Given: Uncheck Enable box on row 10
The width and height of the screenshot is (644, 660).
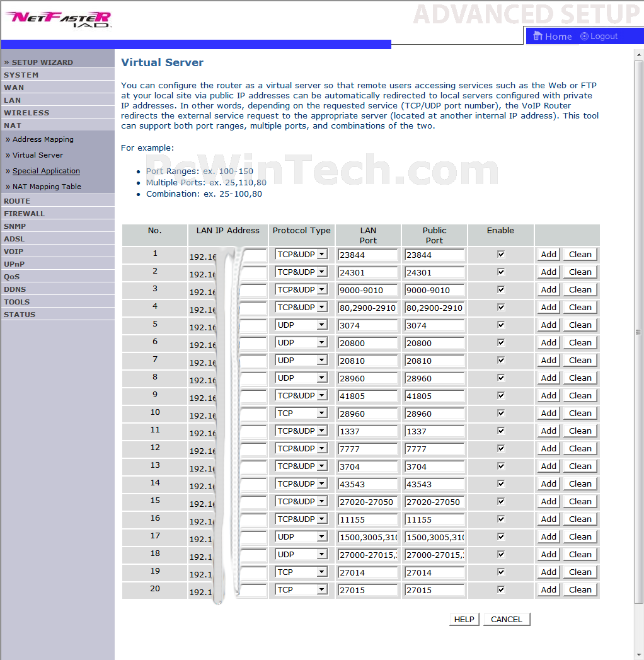Looking at the screenshot, I should click(500, 413).
